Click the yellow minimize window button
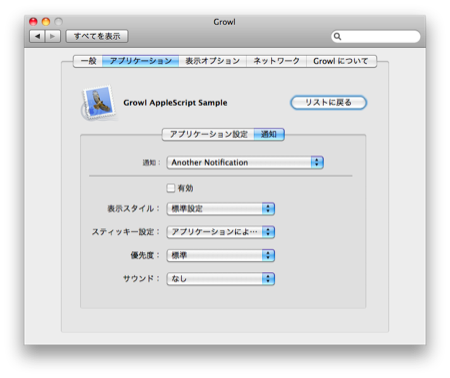450x378 pixels. point(46,22)
